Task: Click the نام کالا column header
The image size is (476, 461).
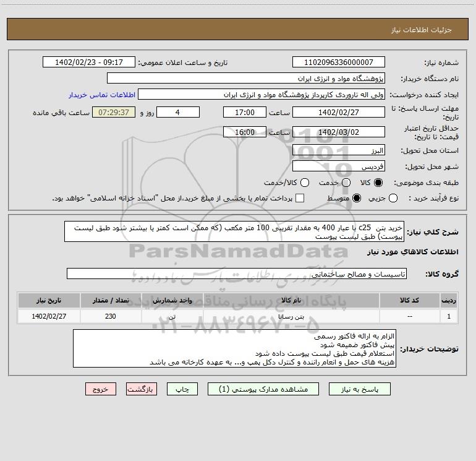Action: tap(291, 300)
